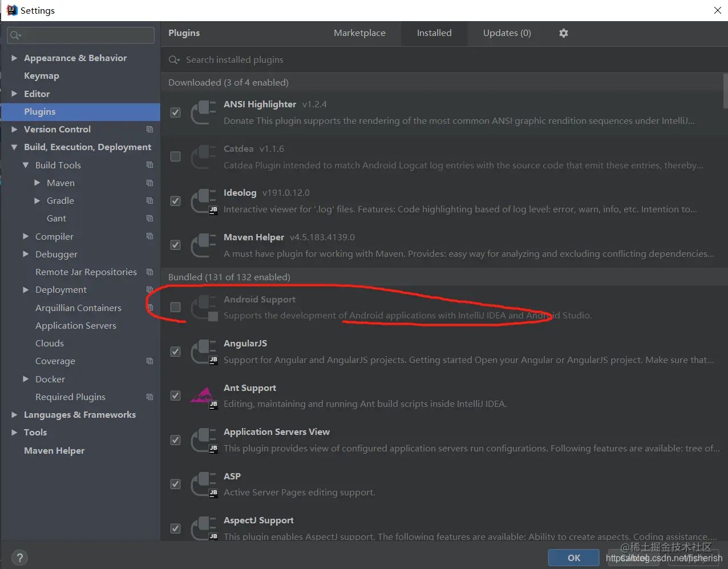This screenshot has width=728, height=569.
Task: Click the settings search field magnifier icon
Action: coord(15,35)
